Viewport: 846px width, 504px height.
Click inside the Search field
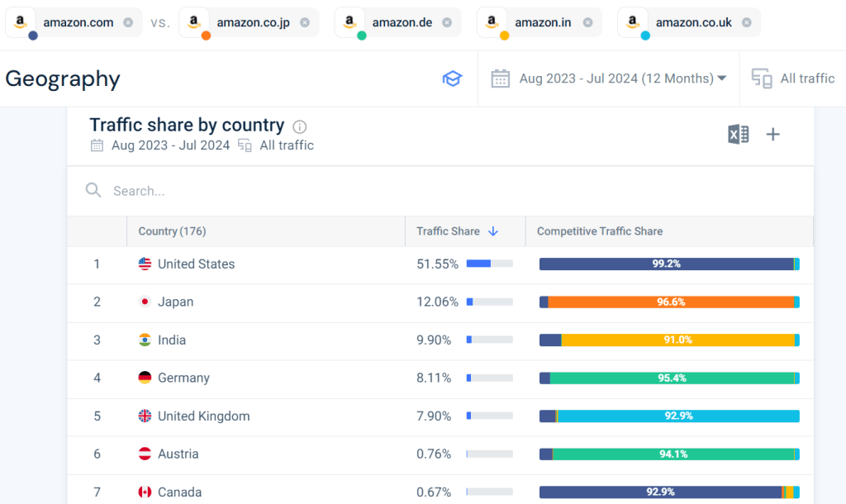click(x=165, y=190)
